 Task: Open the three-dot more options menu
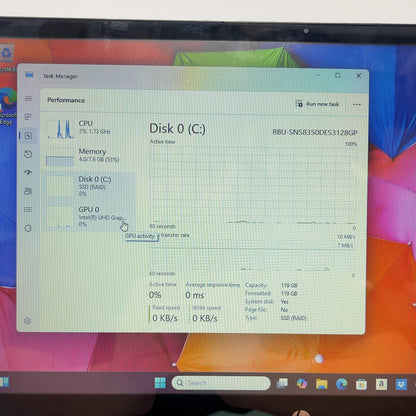(x=357, y=105)
